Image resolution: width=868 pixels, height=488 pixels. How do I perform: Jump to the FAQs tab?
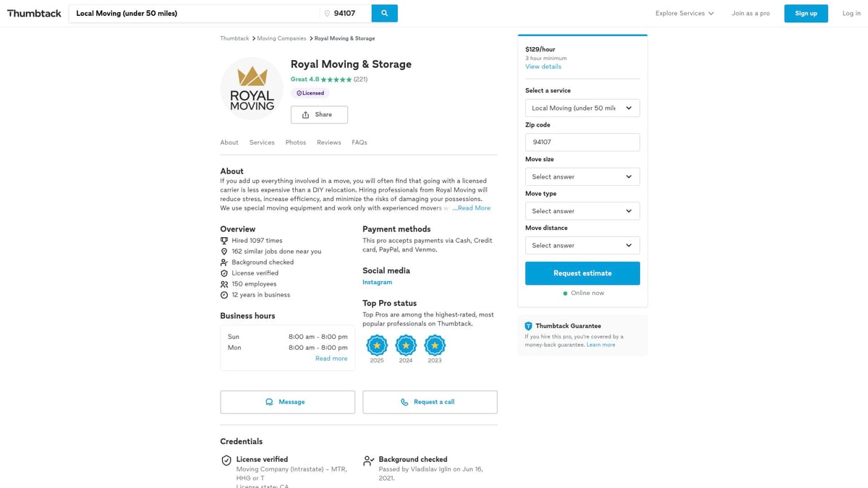[x=359, y=142]
